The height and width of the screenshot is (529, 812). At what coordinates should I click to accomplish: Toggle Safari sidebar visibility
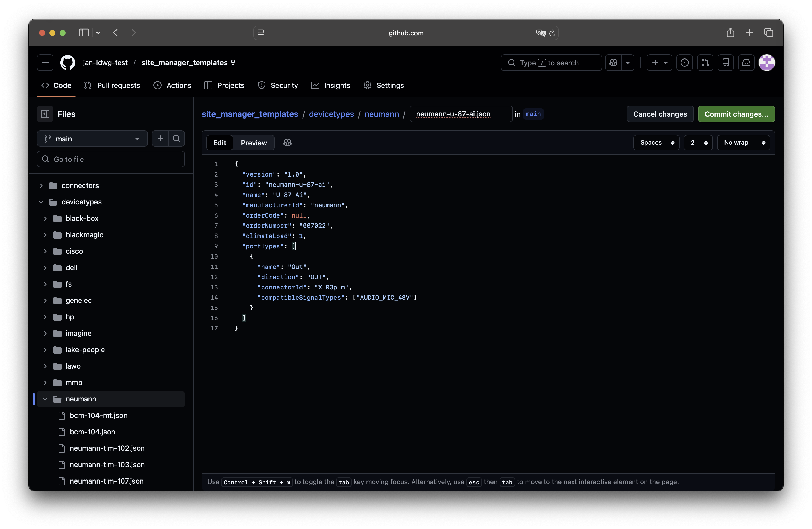[84, 33]
